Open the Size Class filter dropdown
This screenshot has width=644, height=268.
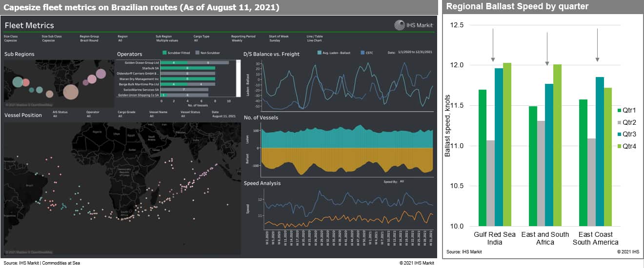coord(10,40)
